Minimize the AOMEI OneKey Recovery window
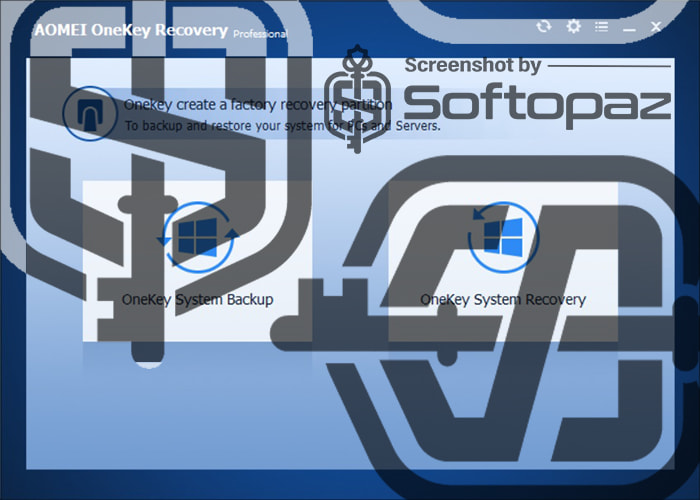Image resolution: width=700 pixels, height=500 pixels. [629, 29]
